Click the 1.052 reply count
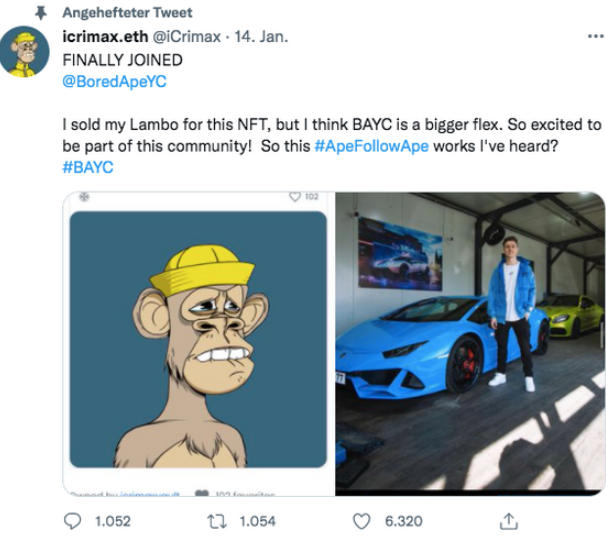 coord(111,521)
